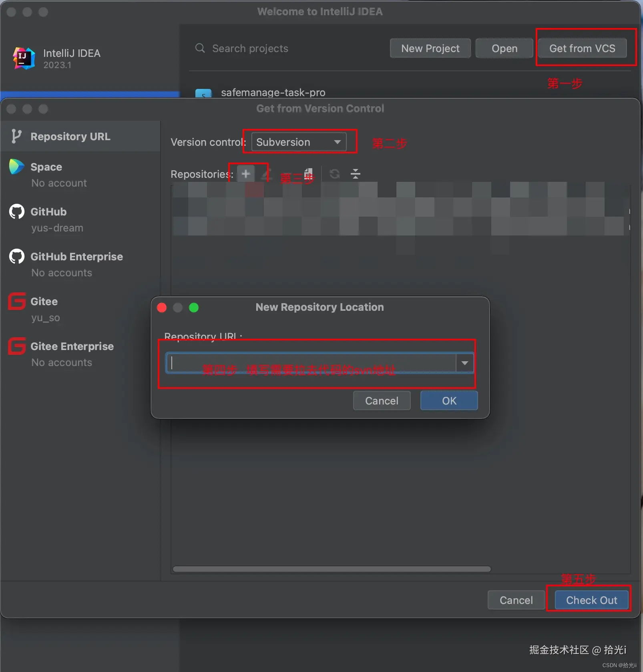Viewport: 643px width, 672px height.
Task: Open the Version control Subversion dropdown
Action: coord(299,142)
